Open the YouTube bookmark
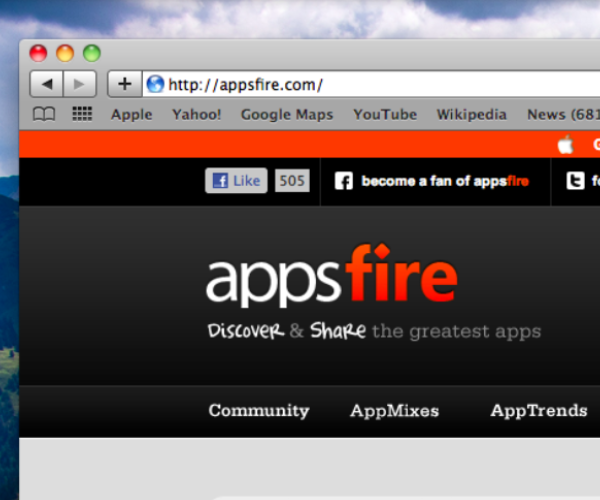This screenshot has width=600, height=500. point(385,114)
